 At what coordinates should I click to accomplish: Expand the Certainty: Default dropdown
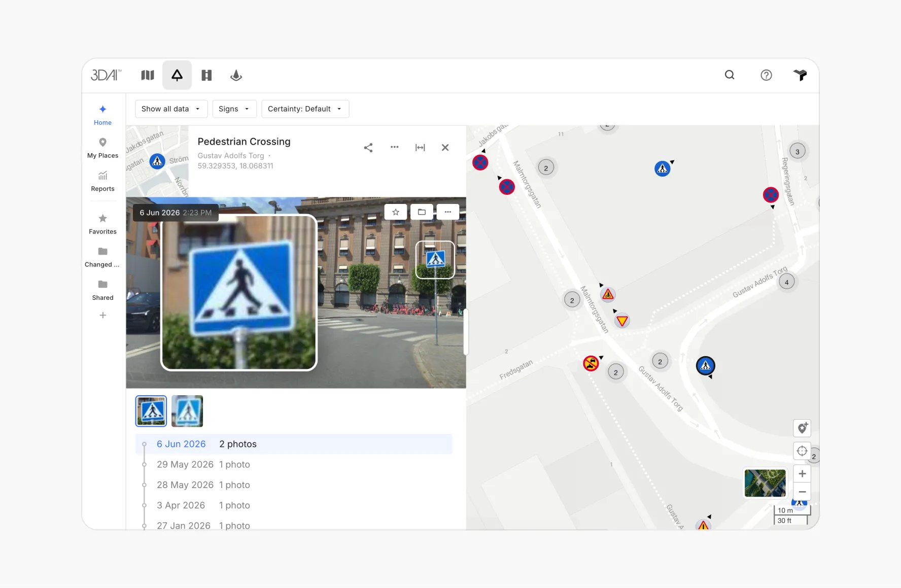305,109
